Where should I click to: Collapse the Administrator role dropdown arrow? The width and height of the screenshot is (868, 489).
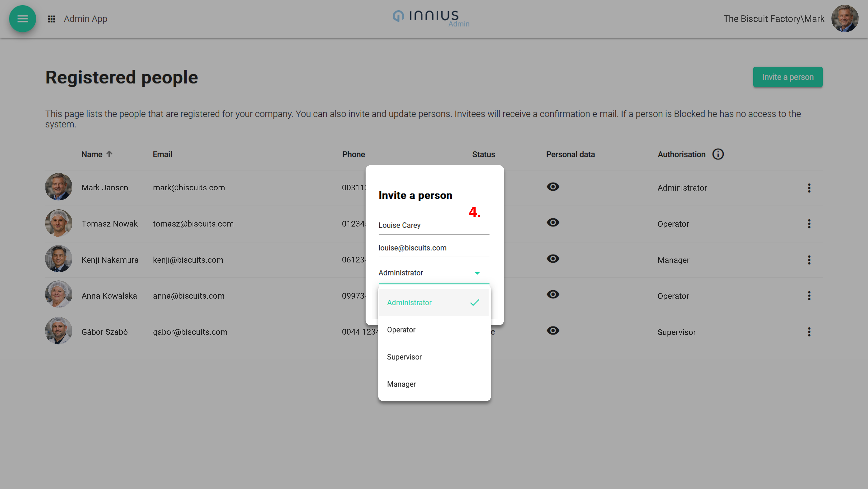point(477,273)
